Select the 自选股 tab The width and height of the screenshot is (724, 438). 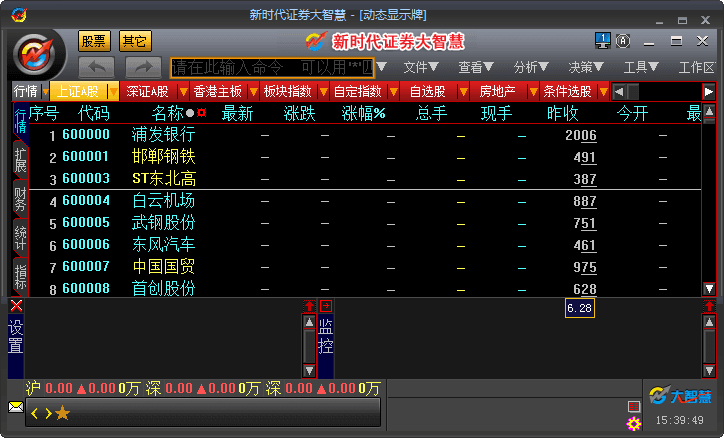428,92
